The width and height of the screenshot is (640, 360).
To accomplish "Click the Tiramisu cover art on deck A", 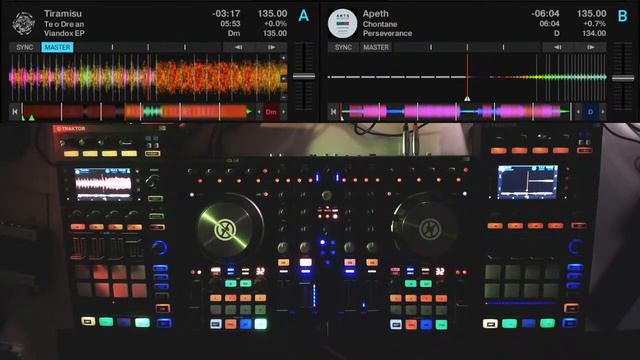I will pos(24,23).
